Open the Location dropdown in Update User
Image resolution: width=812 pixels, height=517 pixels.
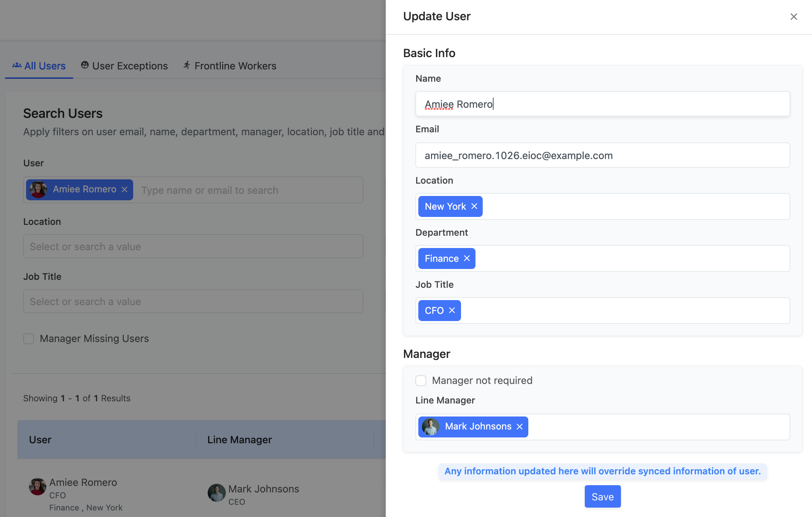(x=602, y=206)
